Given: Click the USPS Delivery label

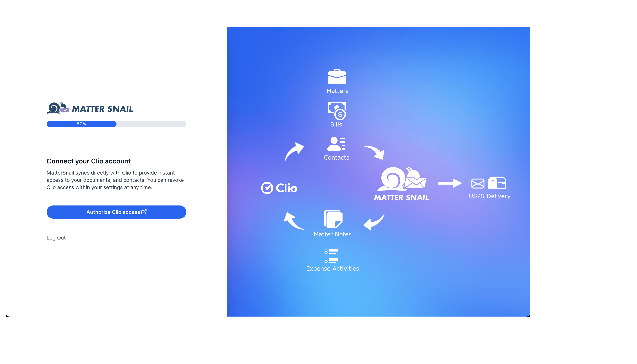Looking at the screenshot, I should [x=490, y=196].
